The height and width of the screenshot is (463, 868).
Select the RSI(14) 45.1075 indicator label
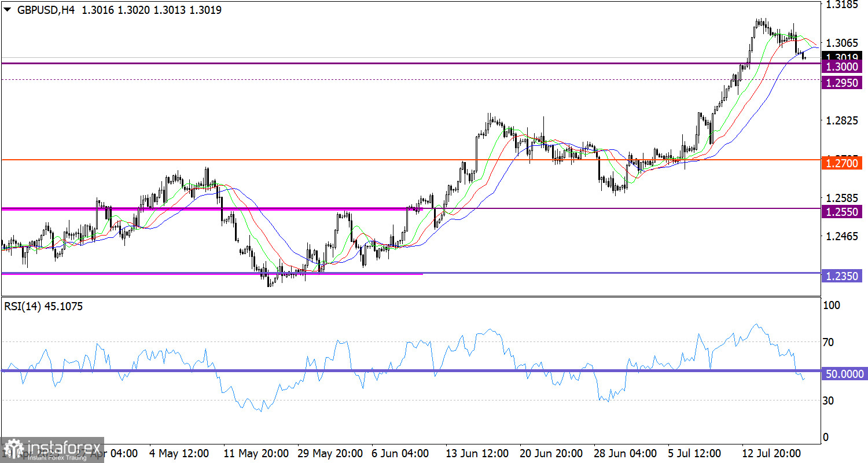pos(43,307)
